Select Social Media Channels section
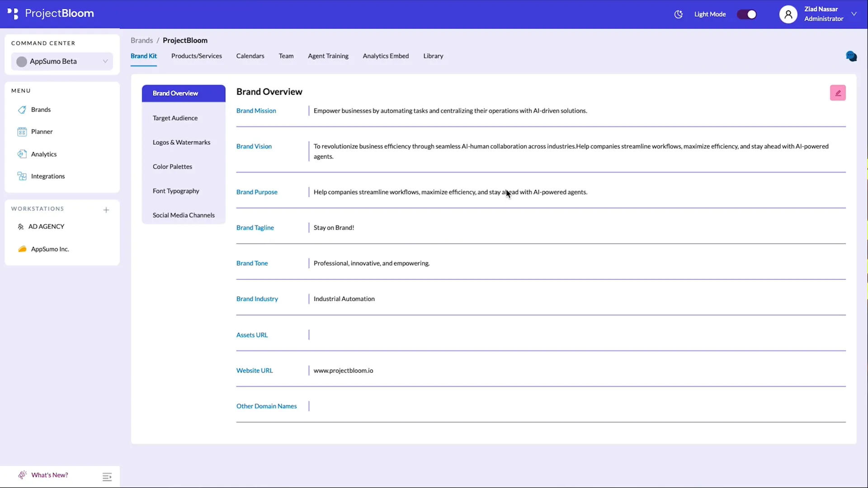The height and width of the screenshot is (488, 868). pyautogui.click(x=184, y=216)
